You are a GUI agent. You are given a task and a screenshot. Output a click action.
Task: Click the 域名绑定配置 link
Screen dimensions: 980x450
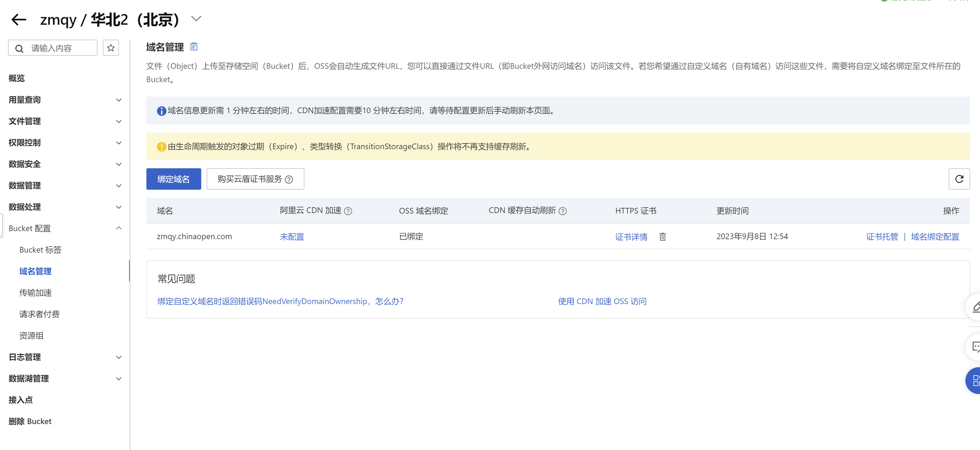point(935,237)
